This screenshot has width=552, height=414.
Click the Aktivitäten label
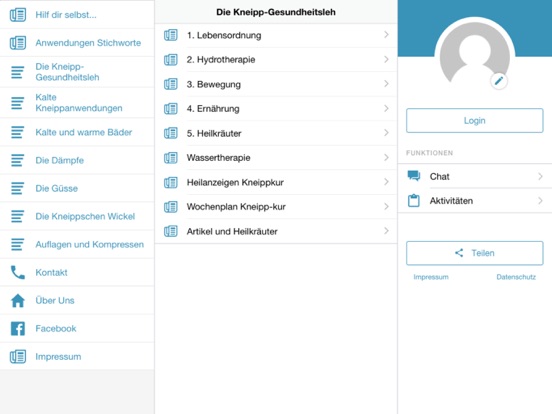click(x=451, y=201)
